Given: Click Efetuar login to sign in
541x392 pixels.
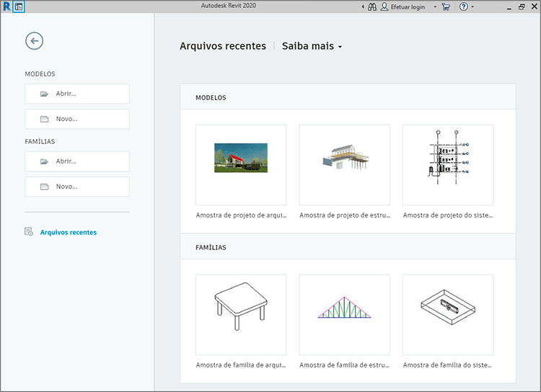Looking at the screenshot, I should [x=408, y=7].
